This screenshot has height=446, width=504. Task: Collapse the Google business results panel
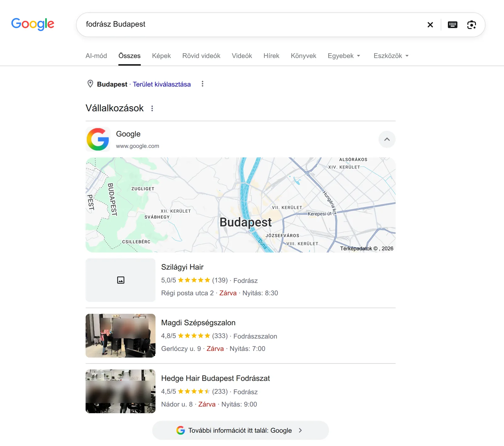[387, 139]
